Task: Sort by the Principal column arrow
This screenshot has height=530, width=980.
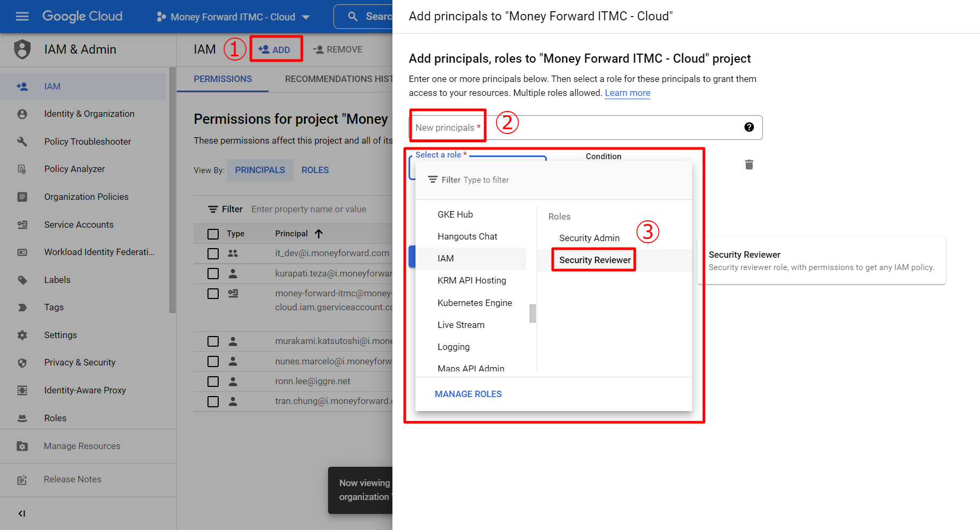Action: click(318, 234)
